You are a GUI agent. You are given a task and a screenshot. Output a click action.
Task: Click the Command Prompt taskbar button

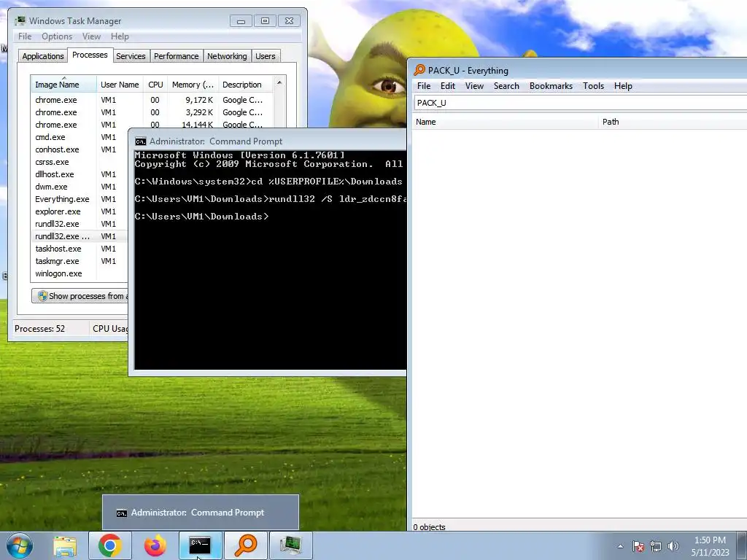(x=200, y=545)
